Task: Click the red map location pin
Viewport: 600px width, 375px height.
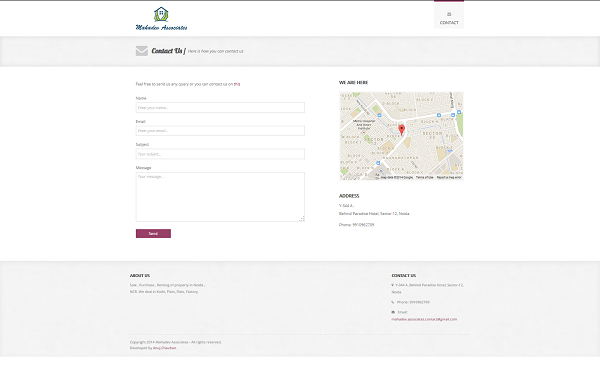Action: click(401, 130)
